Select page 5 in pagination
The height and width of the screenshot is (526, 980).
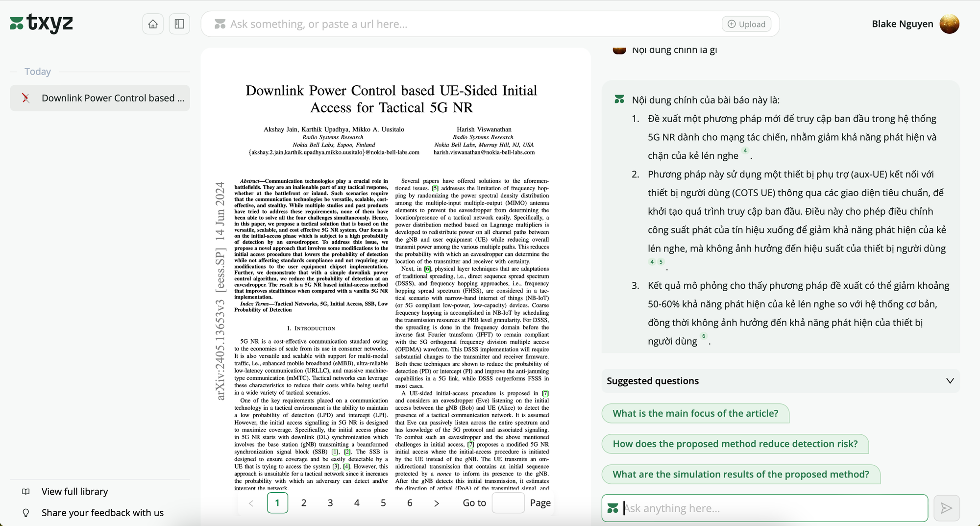[383, 503]
